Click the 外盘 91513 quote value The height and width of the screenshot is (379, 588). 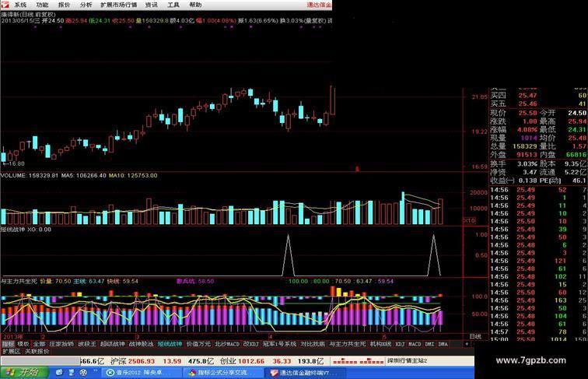527,154
